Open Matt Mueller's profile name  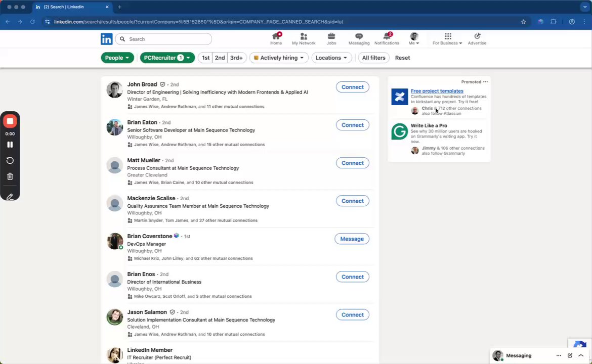tap(144, 160)
